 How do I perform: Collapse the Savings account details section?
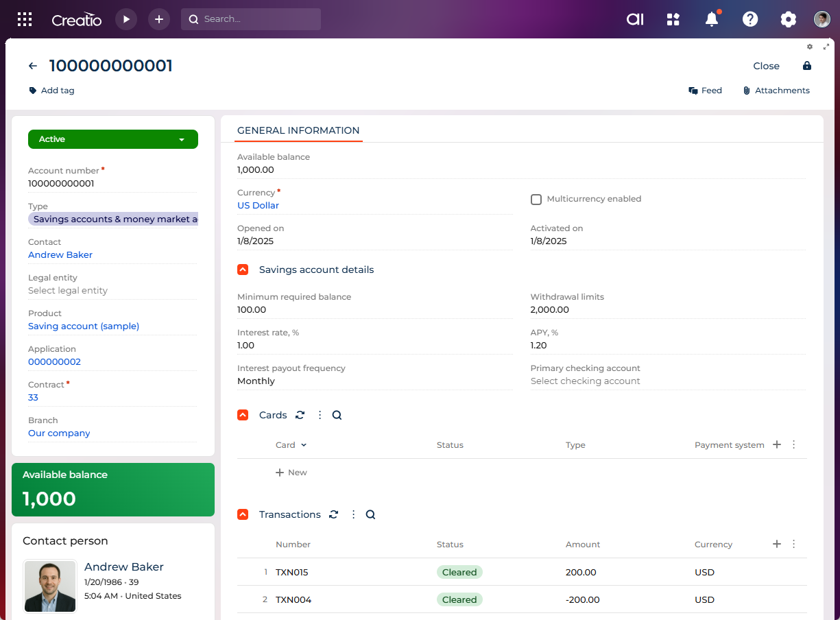[243, 270]
